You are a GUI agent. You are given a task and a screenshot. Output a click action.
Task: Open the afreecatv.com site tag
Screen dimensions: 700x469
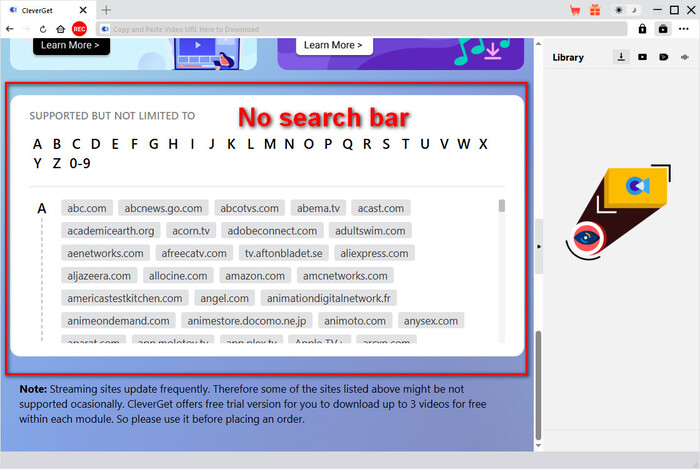194,253
